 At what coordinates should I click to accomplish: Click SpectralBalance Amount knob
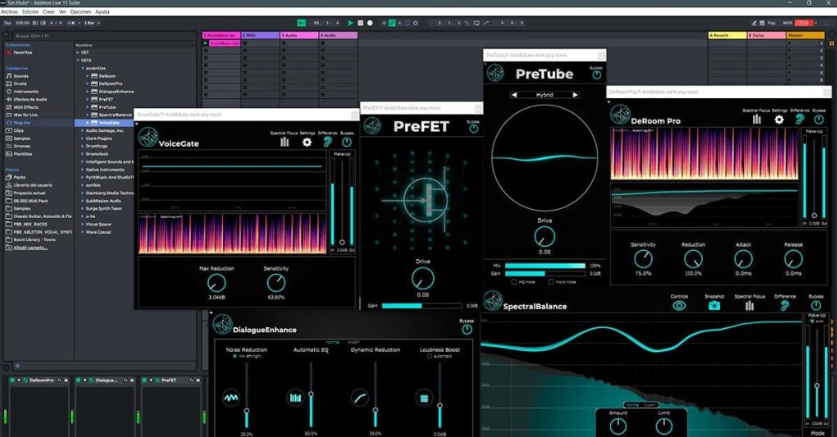(618, 426)
